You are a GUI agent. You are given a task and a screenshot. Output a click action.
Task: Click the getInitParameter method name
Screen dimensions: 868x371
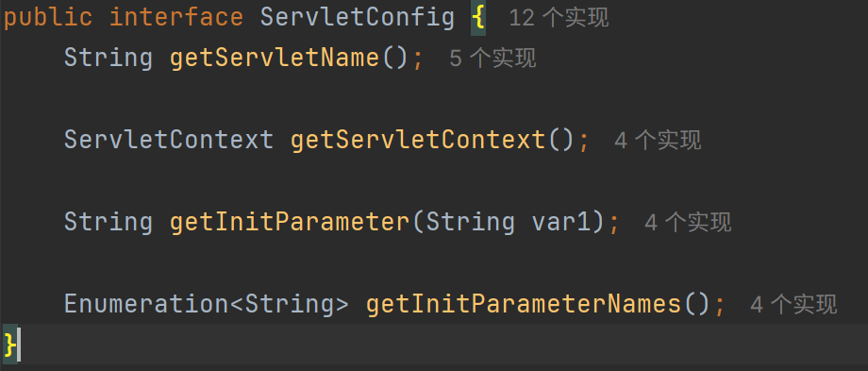(x=290, y=222)
